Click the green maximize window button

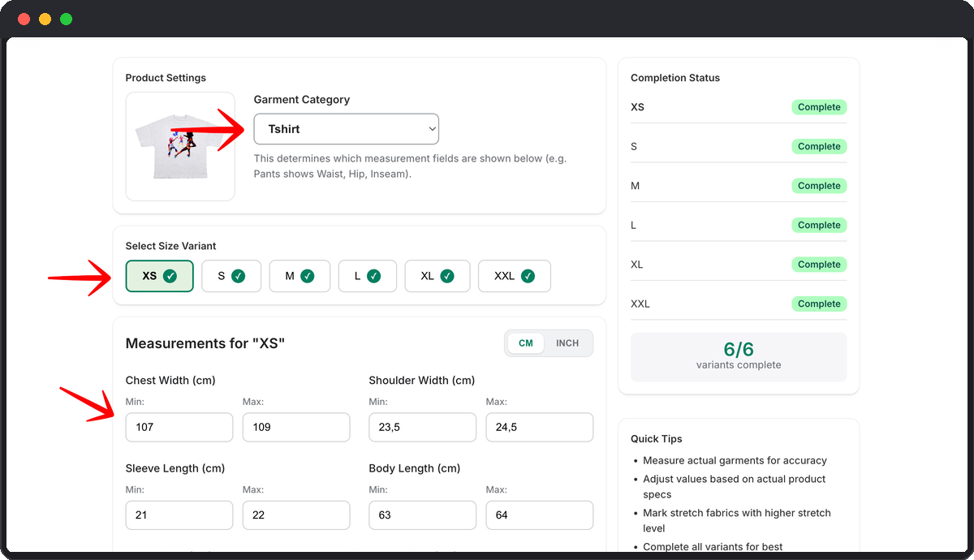coord(67,19)
